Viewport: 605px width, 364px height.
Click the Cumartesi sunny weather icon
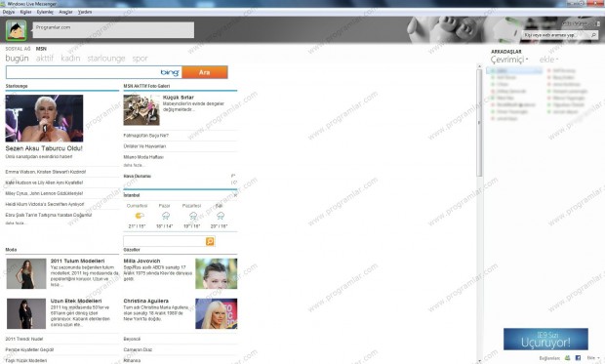139,216
